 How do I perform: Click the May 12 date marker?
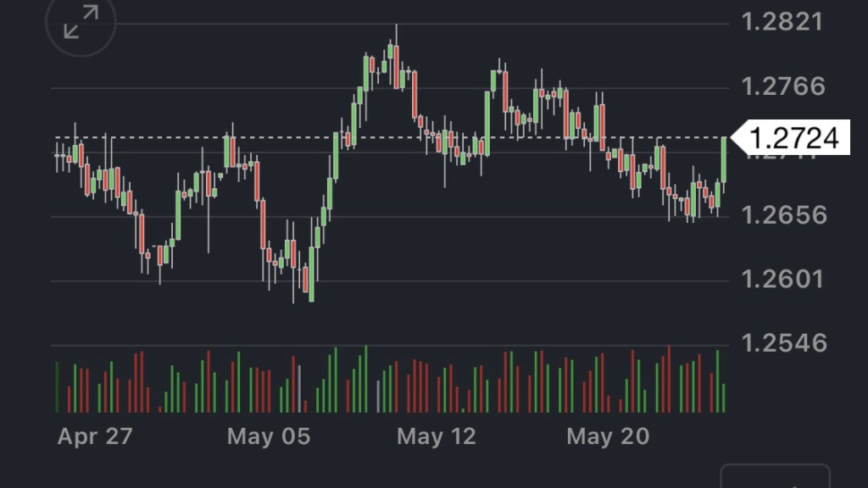[437, 436]
